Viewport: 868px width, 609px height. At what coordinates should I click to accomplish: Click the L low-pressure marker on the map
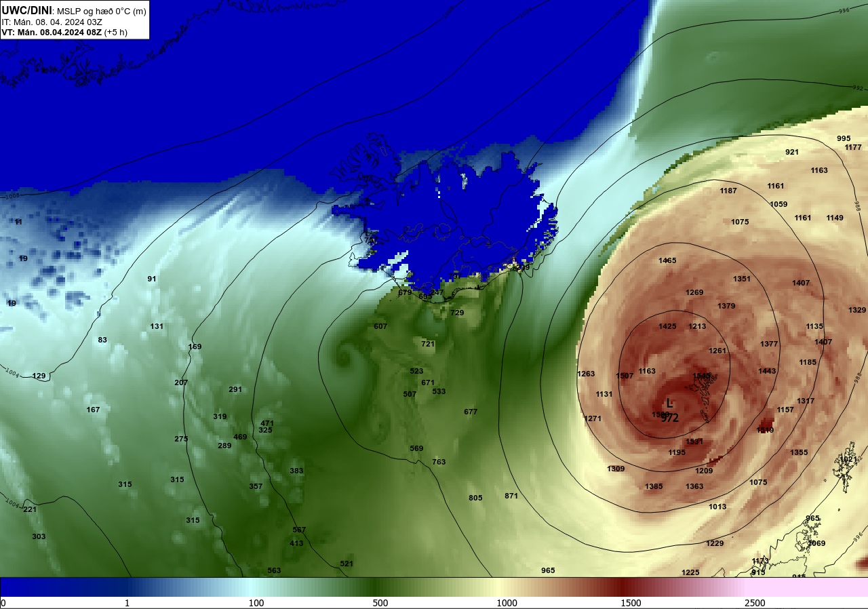669,403
